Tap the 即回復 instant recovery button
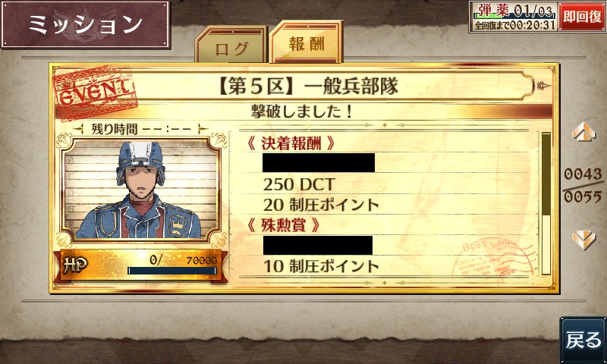This screenshot has height=364, width=607. pyautogui.click(x=582, y=17)
